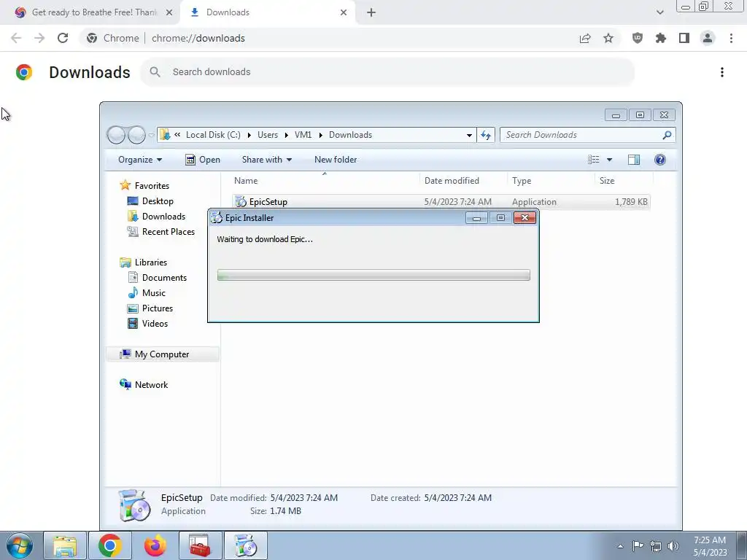Refresh the Explorer Downloads folder
Viewport: 747px width, 560px height.
485,135
